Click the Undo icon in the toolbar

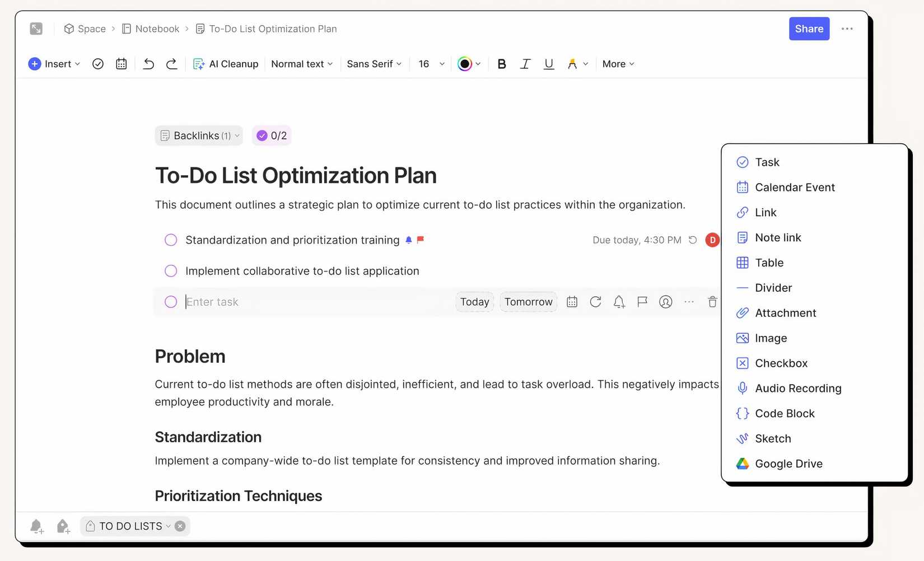pyautogui.click(x=148, y=63)
